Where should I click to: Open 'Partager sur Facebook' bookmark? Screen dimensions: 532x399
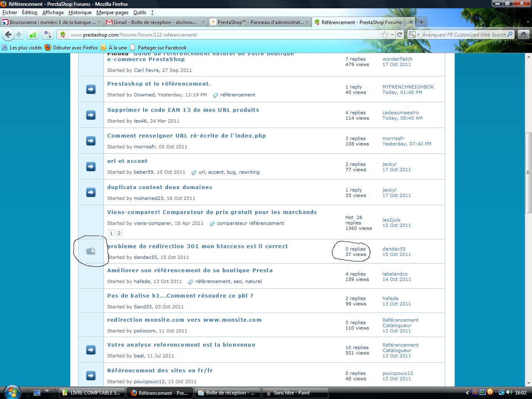coord(158,47)
